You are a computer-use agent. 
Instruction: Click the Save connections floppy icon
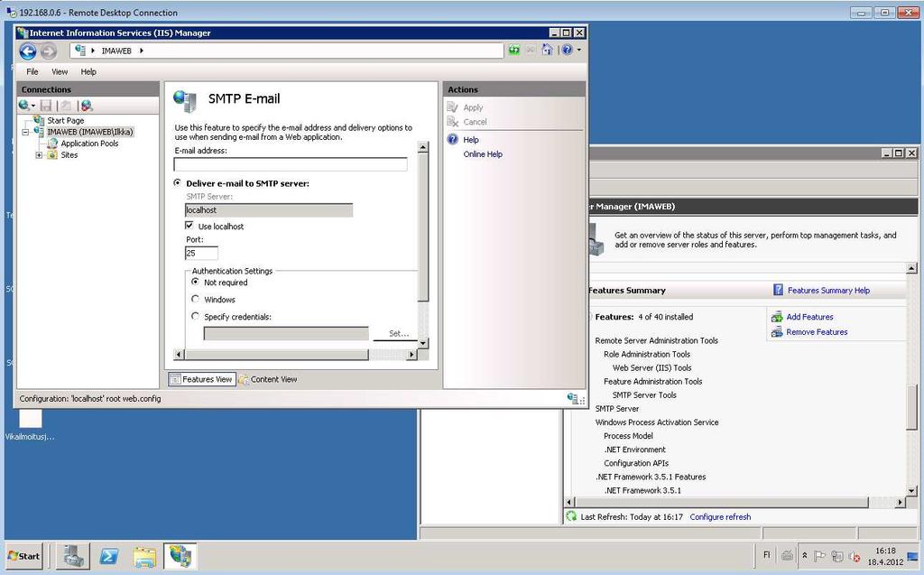point(46,106)
